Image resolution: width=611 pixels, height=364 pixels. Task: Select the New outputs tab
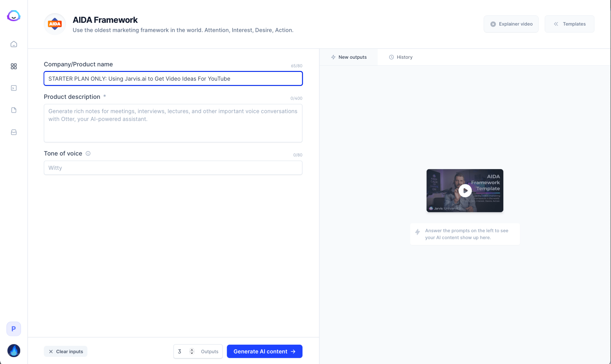tap(349, 57)
